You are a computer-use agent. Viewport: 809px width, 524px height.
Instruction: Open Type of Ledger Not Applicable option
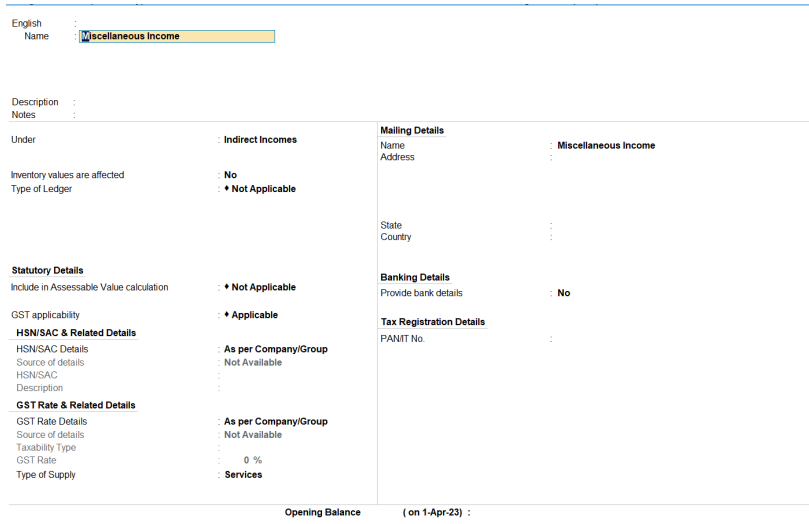coord(263,189)
